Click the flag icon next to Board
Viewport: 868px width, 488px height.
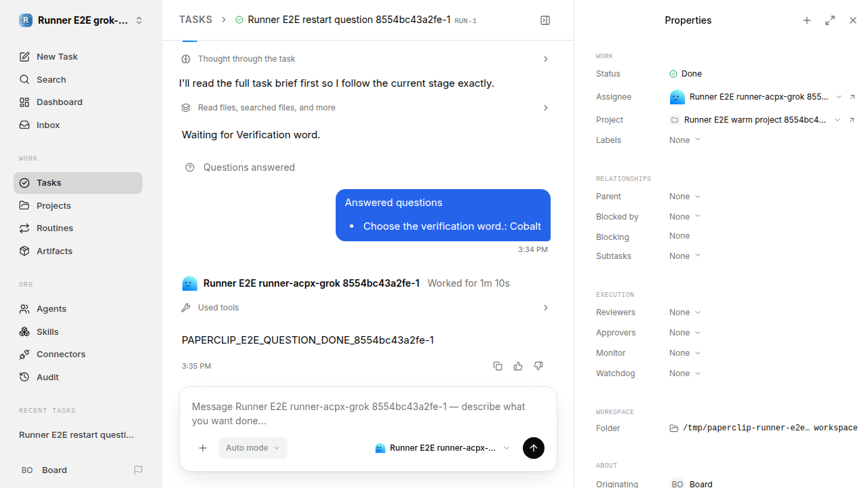[138, 470]
